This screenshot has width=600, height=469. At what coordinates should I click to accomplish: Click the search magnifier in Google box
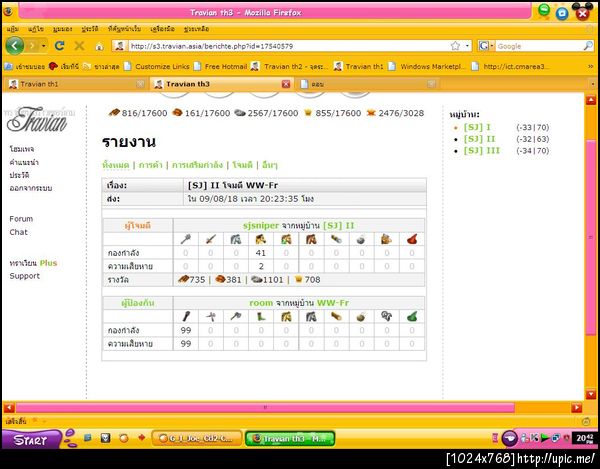pyautogui.click(x=587, y=46)
